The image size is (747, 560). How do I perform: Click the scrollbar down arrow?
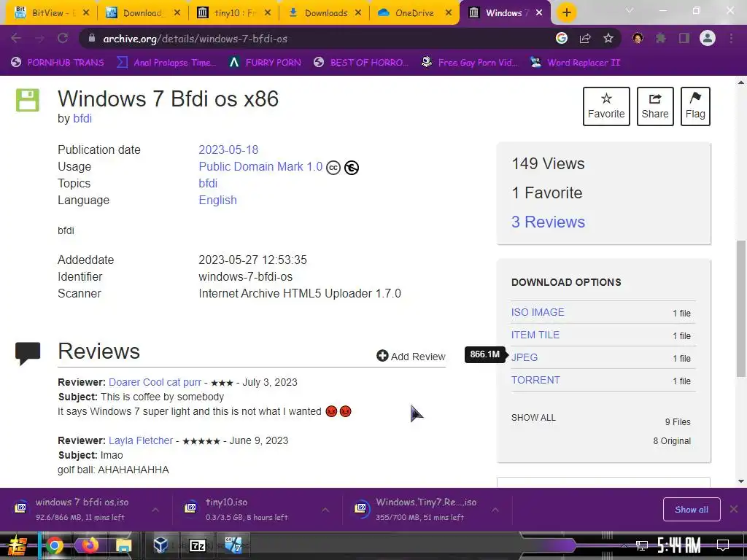tap(741, 481)
